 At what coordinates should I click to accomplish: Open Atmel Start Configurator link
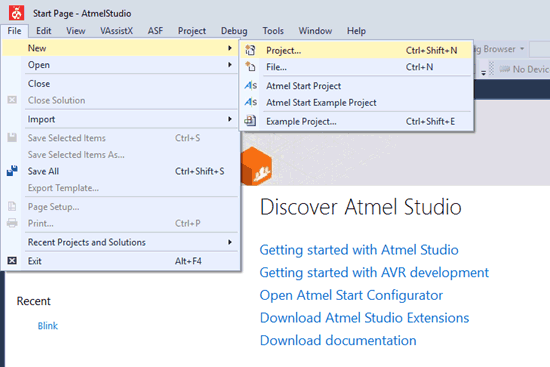[351, 295]
